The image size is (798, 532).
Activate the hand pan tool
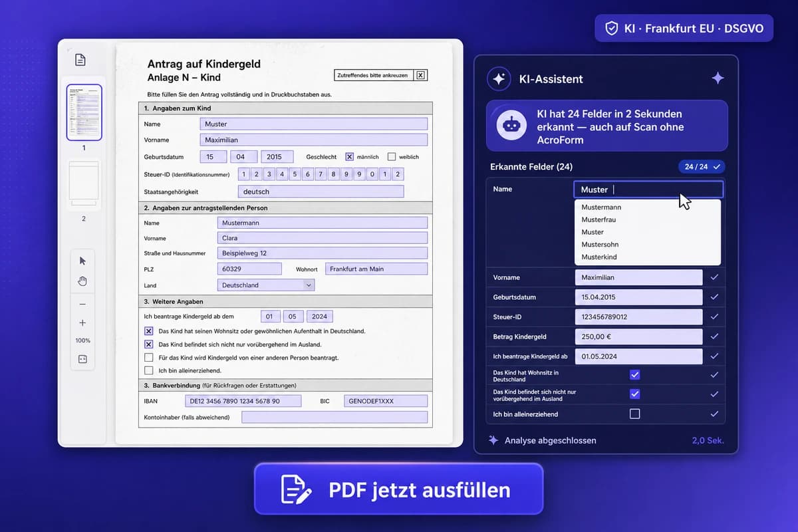82,281
